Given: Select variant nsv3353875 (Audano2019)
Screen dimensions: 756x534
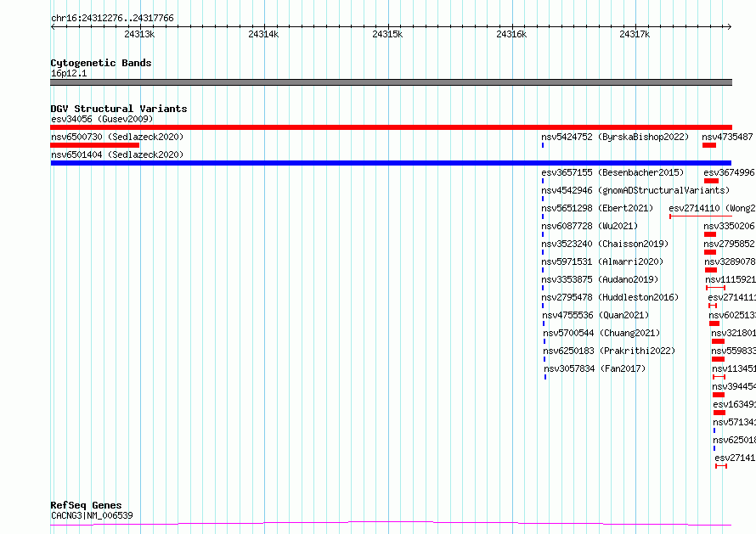Looking at the screenshot, I should click(x=600, y=279).
